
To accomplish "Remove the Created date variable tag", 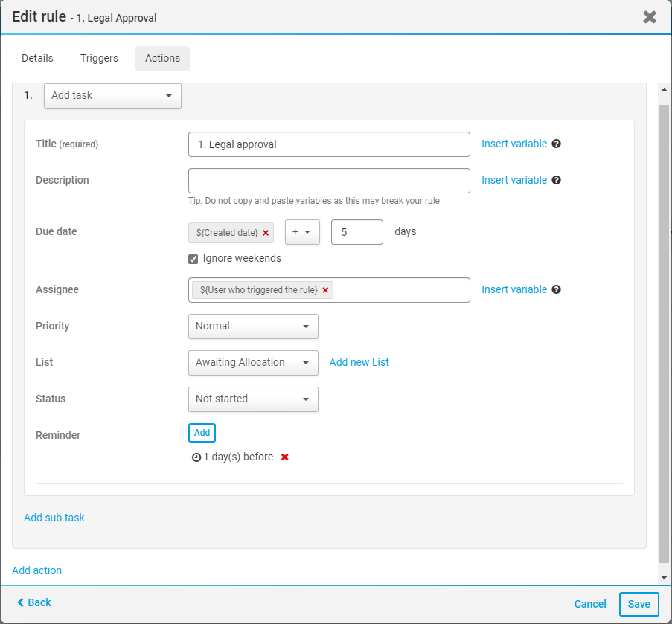I will point(266,233).
